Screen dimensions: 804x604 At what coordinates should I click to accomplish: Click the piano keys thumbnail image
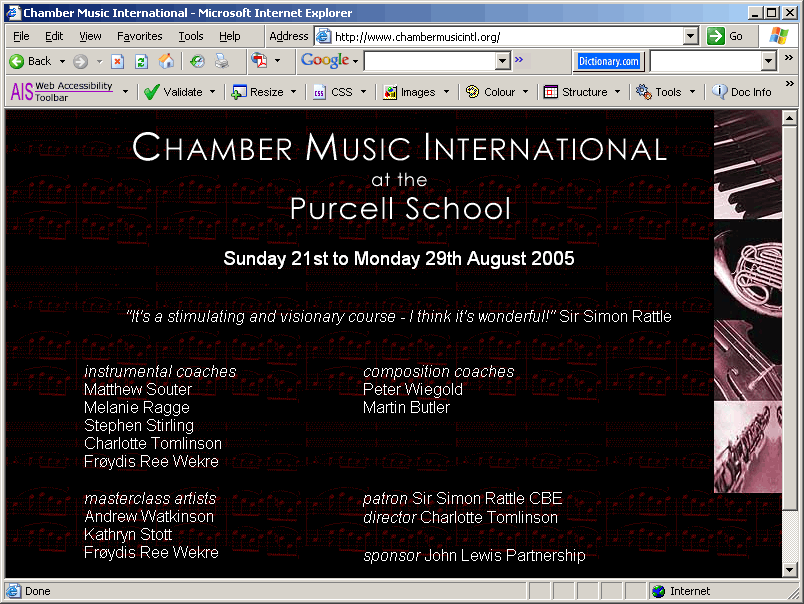748,165
